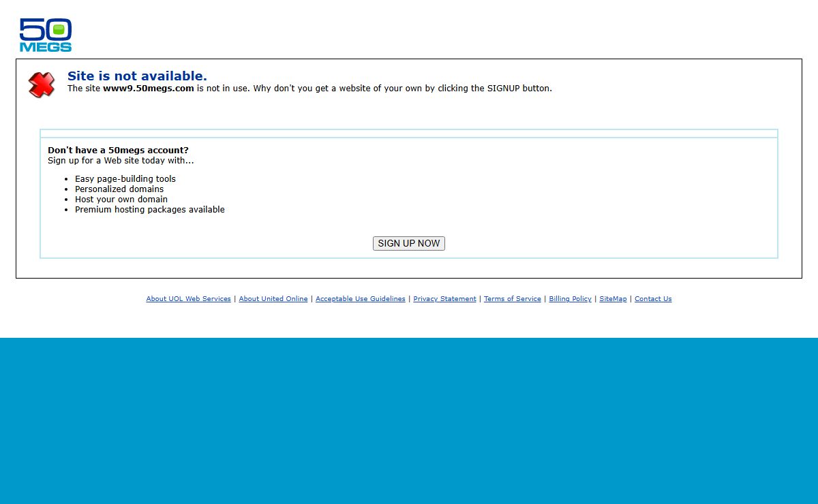
Task: Open the Privacy Statement link
Action: tap(444, 299)
